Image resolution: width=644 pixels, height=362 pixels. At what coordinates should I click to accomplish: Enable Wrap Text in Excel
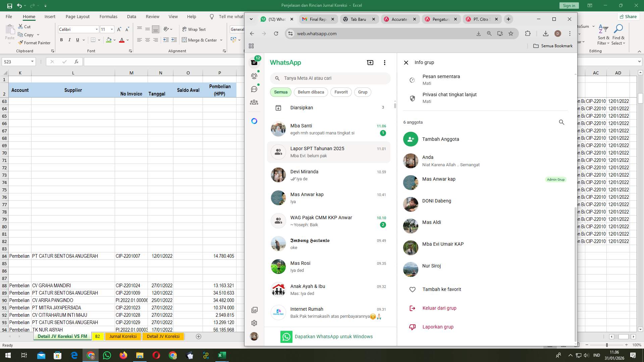click(195, 29)
